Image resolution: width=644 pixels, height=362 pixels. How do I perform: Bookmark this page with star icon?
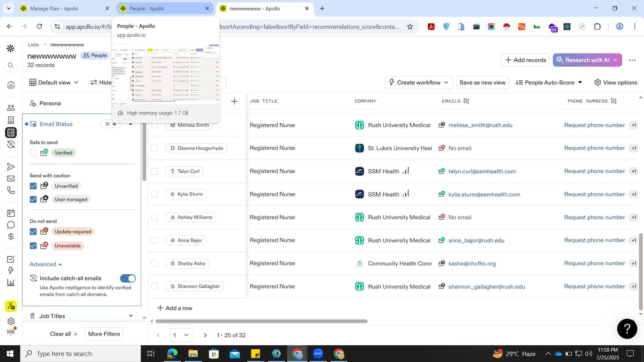410,26
